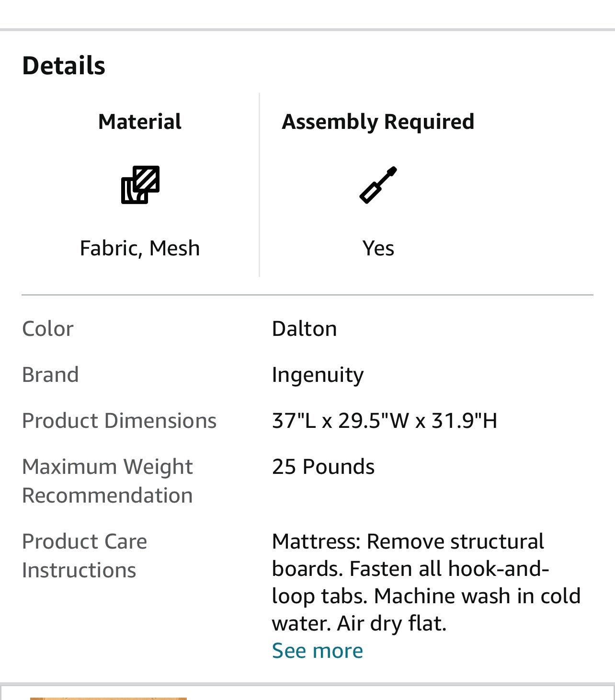Tap the Maximum Weight Recommendation label
This screenshot has height=700, width=615.
coord(107,481)
